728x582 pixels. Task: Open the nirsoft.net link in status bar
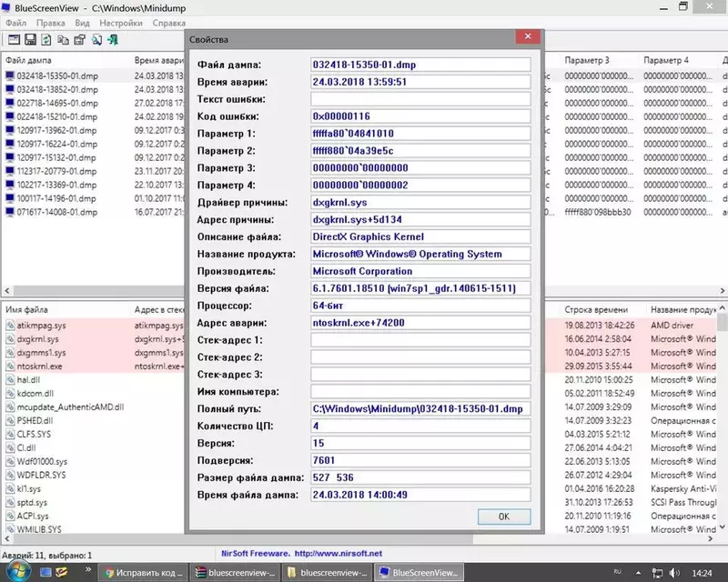pos(338,553)
